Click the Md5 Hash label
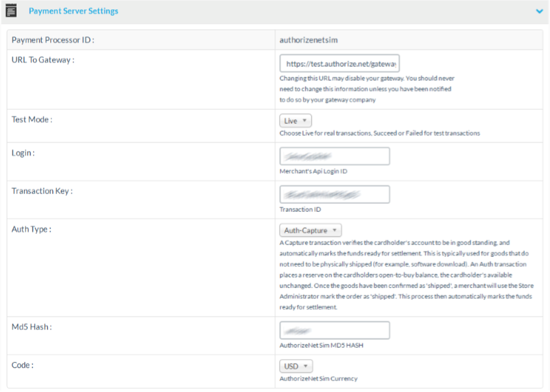The image size is (550, 392). (31, 327)
